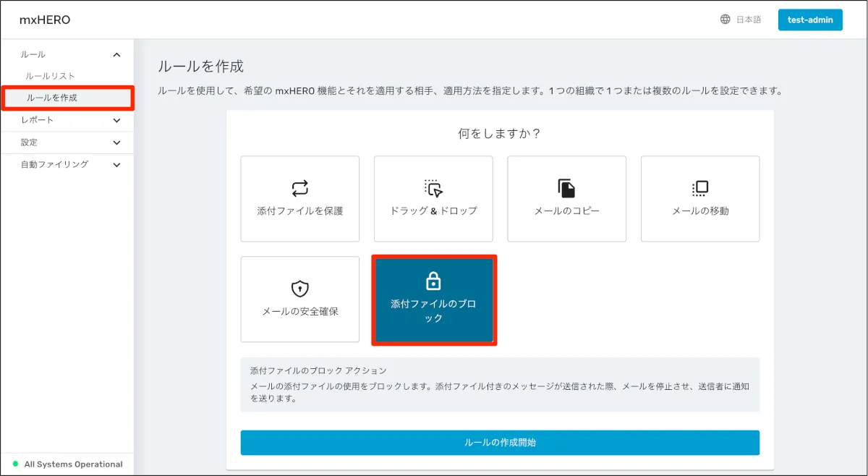
Task: Click the globe language icon
Action: pos(725,20)
